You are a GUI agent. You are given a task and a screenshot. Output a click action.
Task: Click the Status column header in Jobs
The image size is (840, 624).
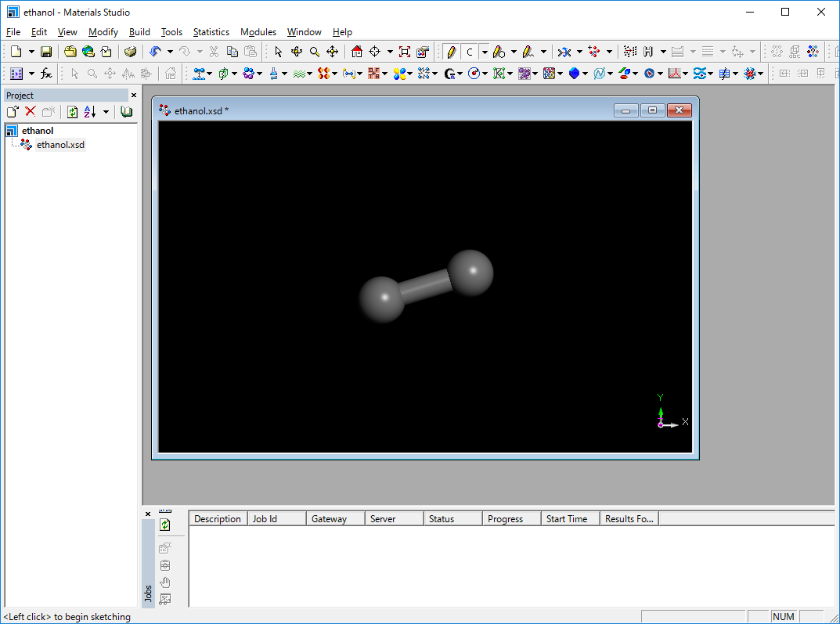click(x=442, y=519)
